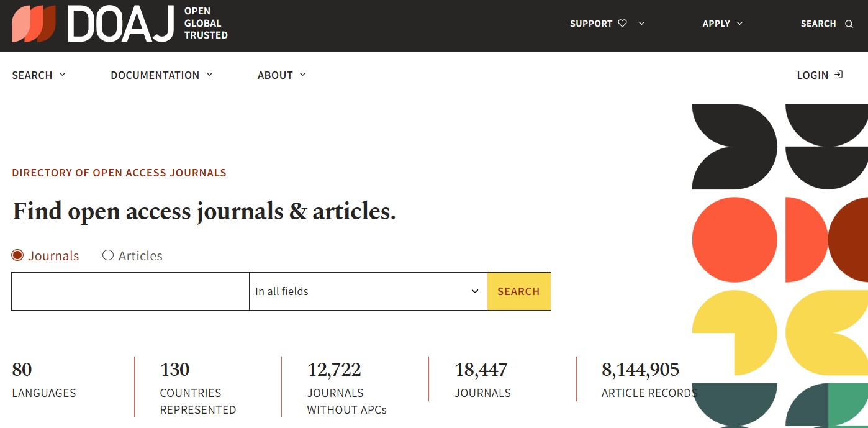Click the chevron beside About
868x428 pixels.
tap(302, 75)
